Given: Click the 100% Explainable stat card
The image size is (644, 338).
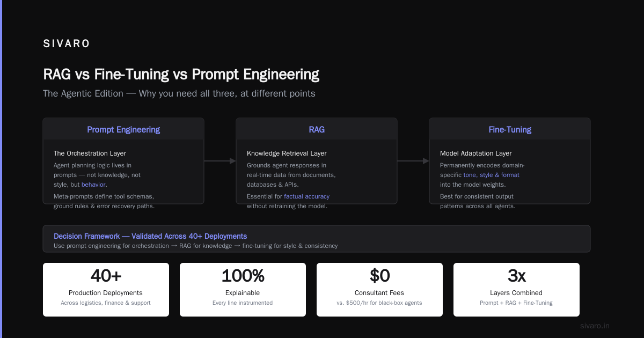Looking at the screenshot, I should tap(243, 289).
